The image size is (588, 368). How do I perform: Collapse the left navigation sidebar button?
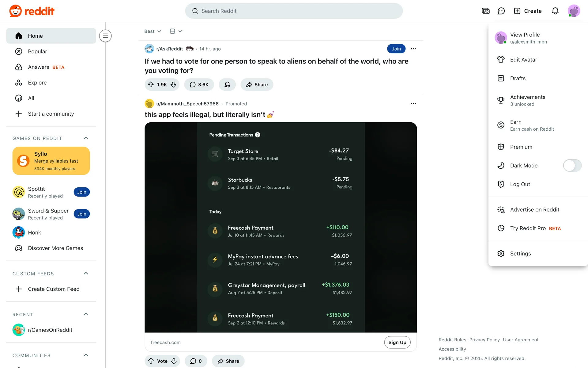click(x=105, y=36)
